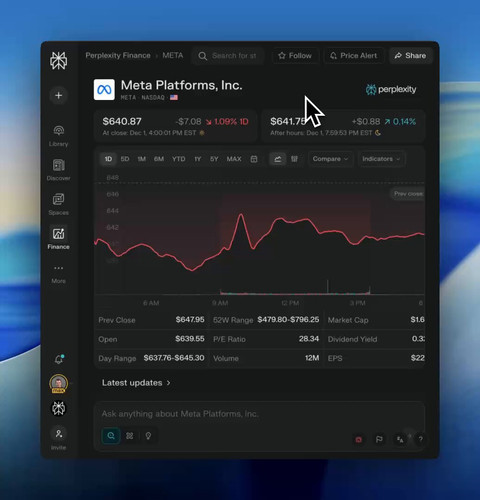The height and width of the screenshot is (500, 480).
Task: Open Library in the sidebar
Action: click(58, 135)
